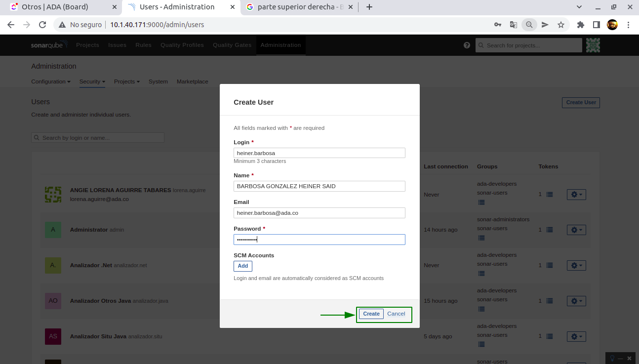Cancel the Create User dialog
Image resolution: width=639 pixels, height=364 pixels.
click(396, 314)
